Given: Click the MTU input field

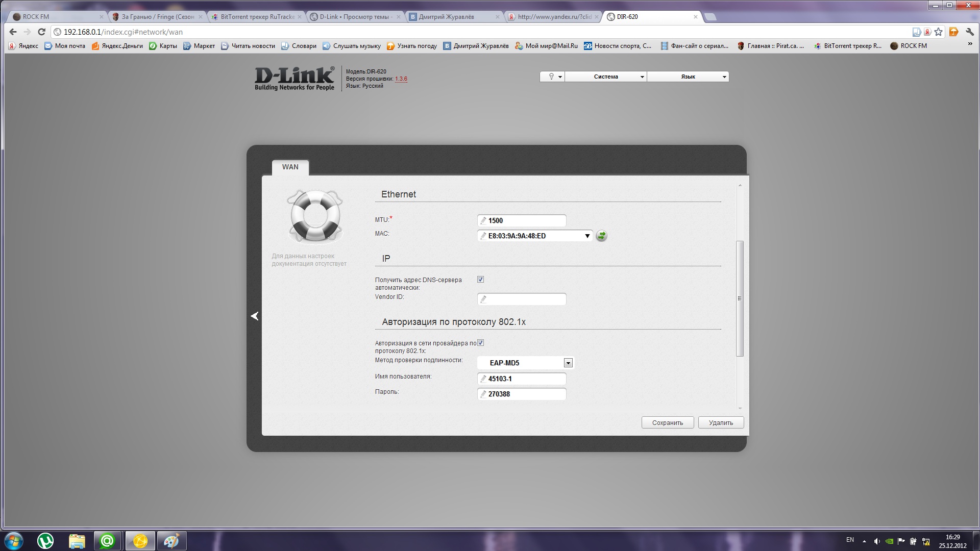Looking at the screenshot, I should tap(522, 220).
